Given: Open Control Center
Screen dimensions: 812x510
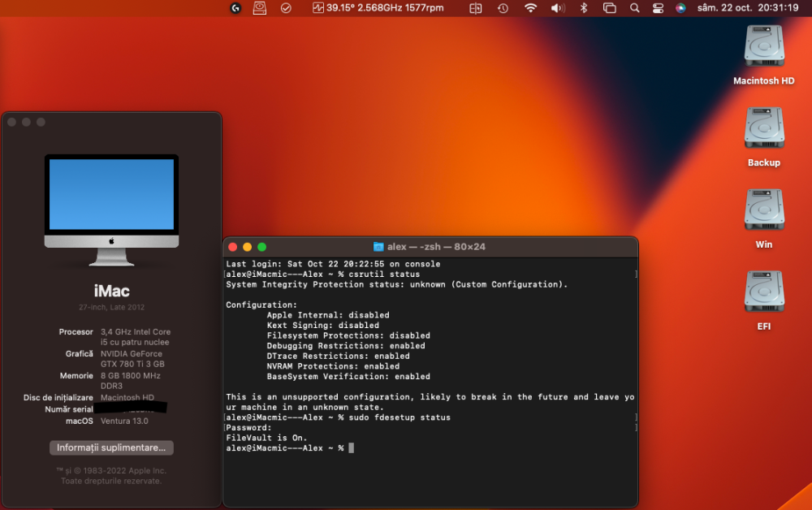Looking at the screenshot, I should (658, 8).
